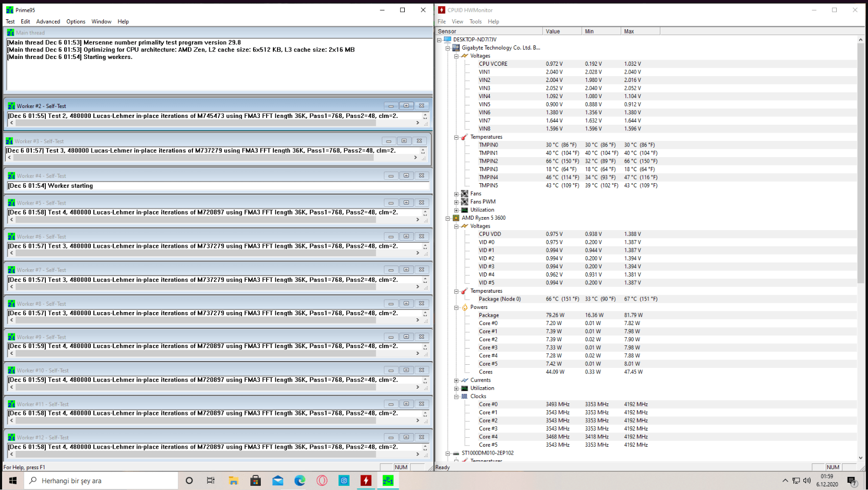Open the Tools menu in HWMonitor
The image size is (868, 490).
[x=475, y=21]
